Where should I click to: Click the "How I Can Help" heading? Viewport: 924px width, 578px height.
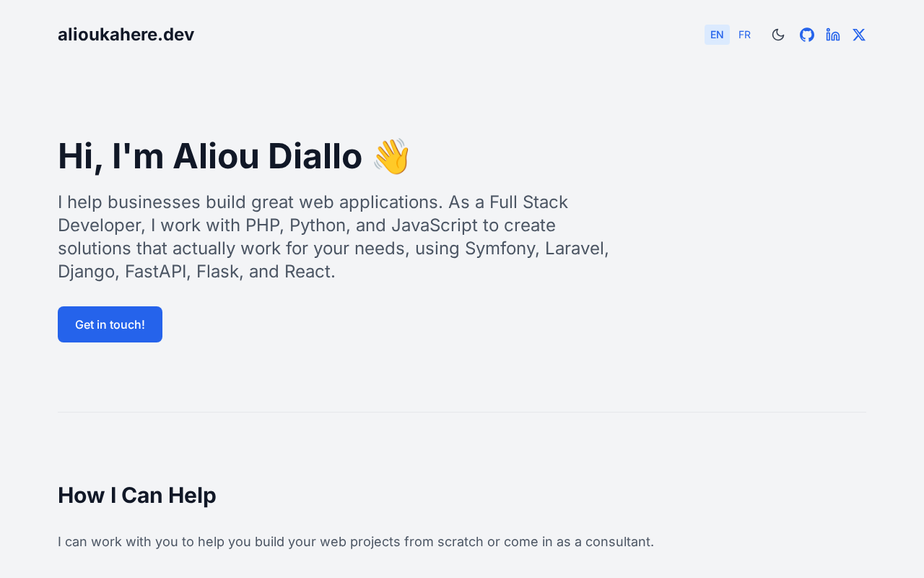[x=136, y=495]
